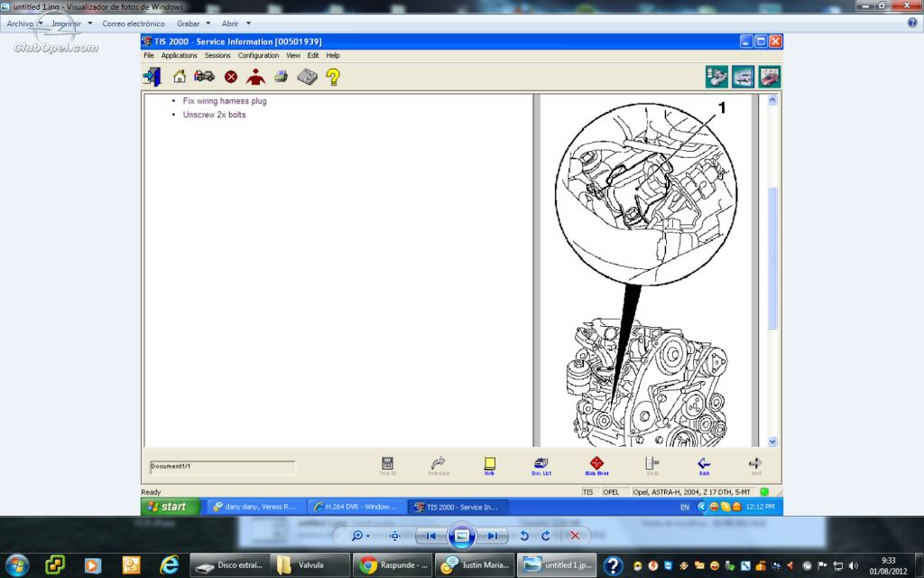Open the photo viewer zoom magnifier control
Screen dimensions: 924x578
pos(360,536)
